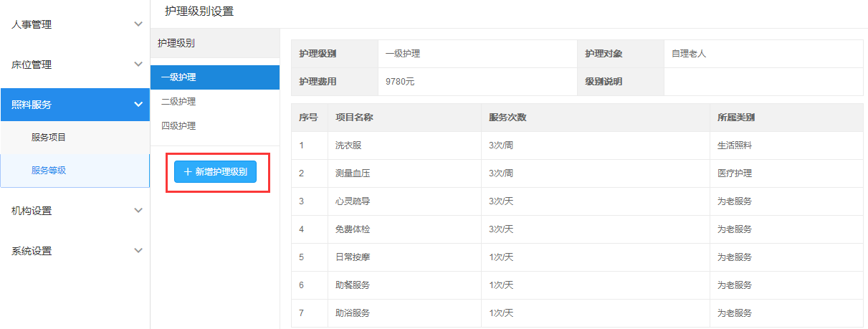Select the 洗衣服 table row

(x=348, y=146)
